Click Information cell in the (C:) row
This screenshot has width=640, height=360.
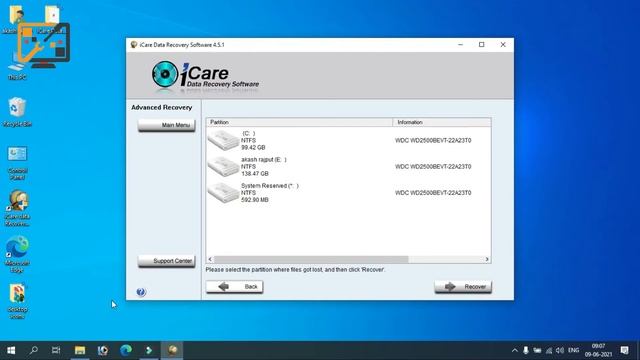(433, 140)
